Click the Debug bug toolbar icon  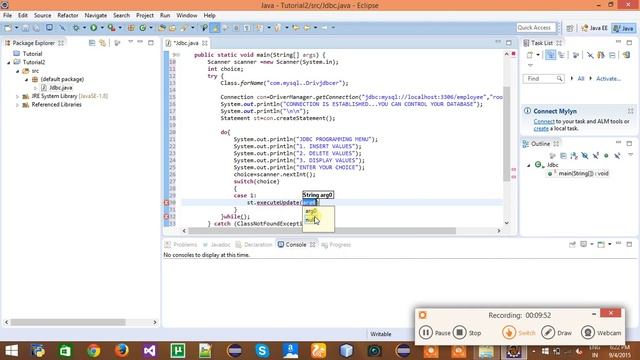(x=76, y=28)
